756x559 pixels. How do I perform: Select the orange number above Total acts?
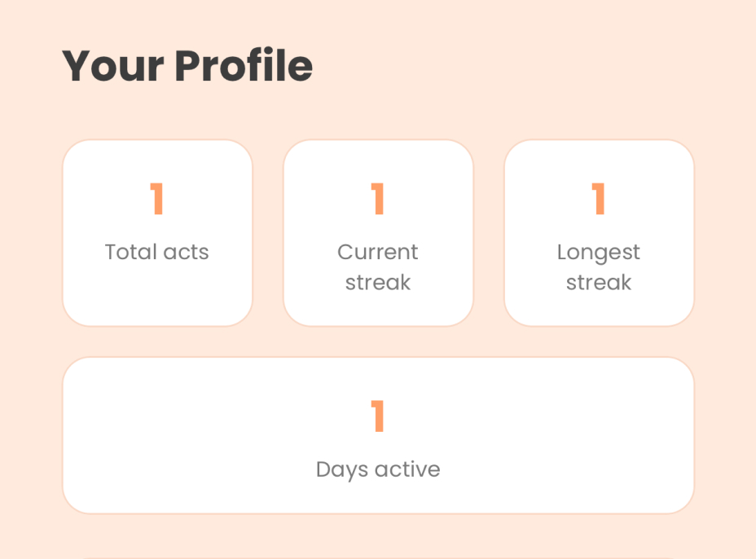(157, 198)
